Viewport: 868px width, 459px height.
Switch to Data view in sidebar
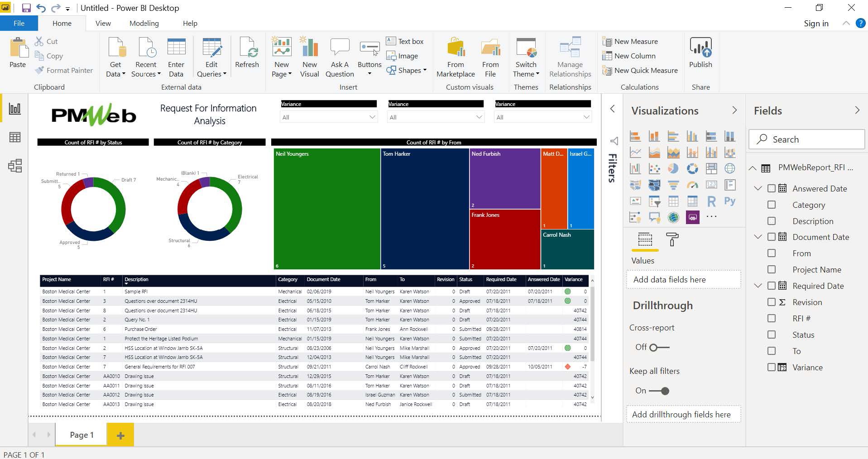coord(14,137)
